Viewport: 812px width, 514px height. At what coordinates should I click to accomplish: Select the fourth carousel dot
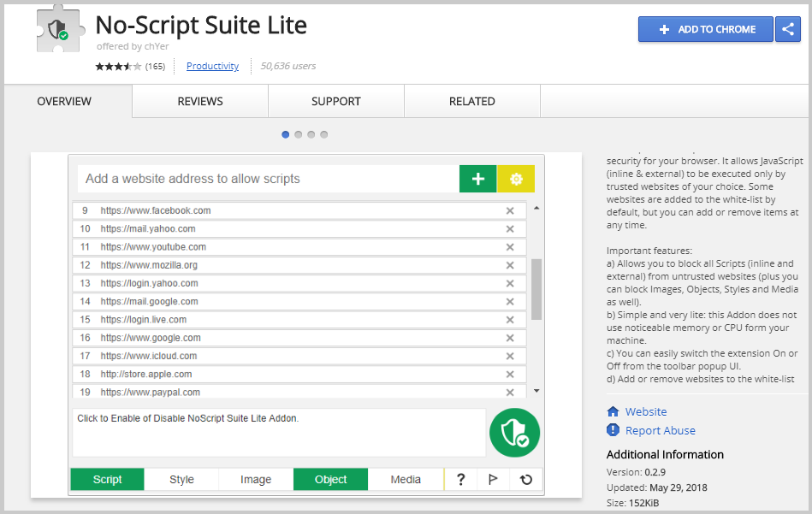coord(324,134)
